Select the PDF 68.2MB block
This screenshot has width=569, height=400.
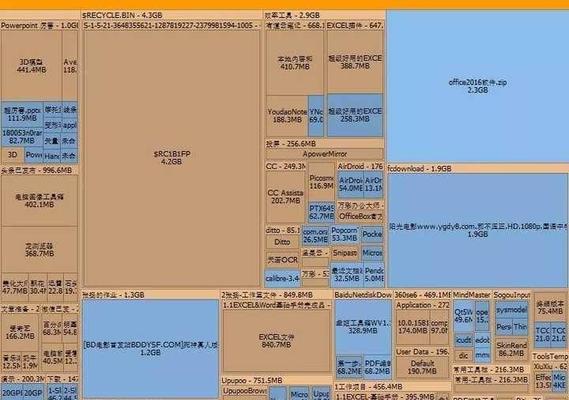378,367
